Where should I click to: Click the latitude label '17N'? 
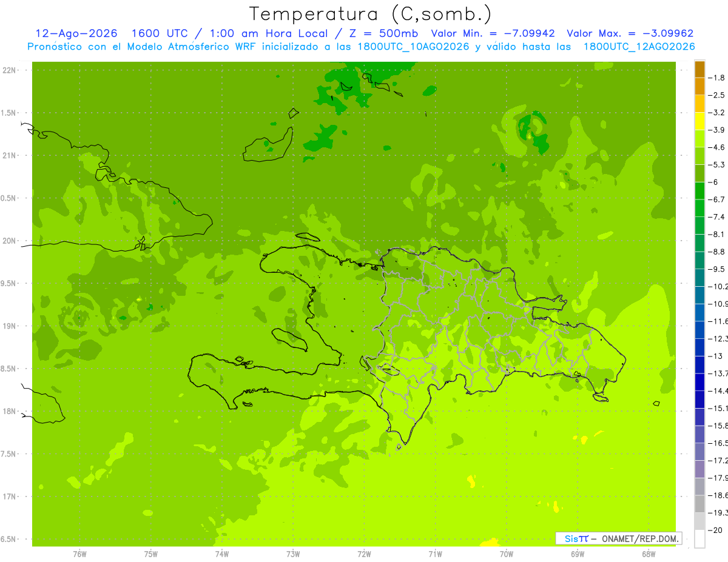coord(9,497)
